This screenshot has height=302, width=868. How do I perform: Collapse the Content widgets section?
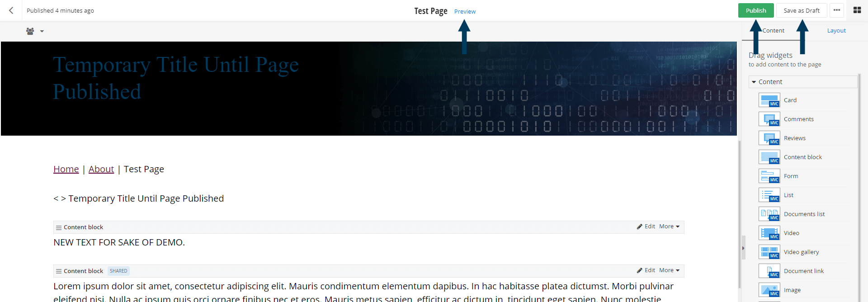click(803, 82)
